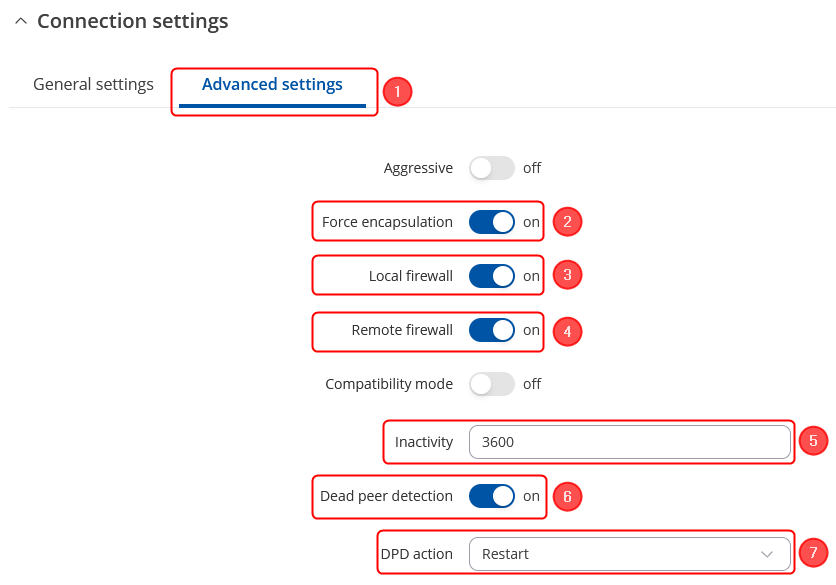Screen dimensions: 836x585
Task: Click red annotation marker number 1
Action: pos(397,92)
